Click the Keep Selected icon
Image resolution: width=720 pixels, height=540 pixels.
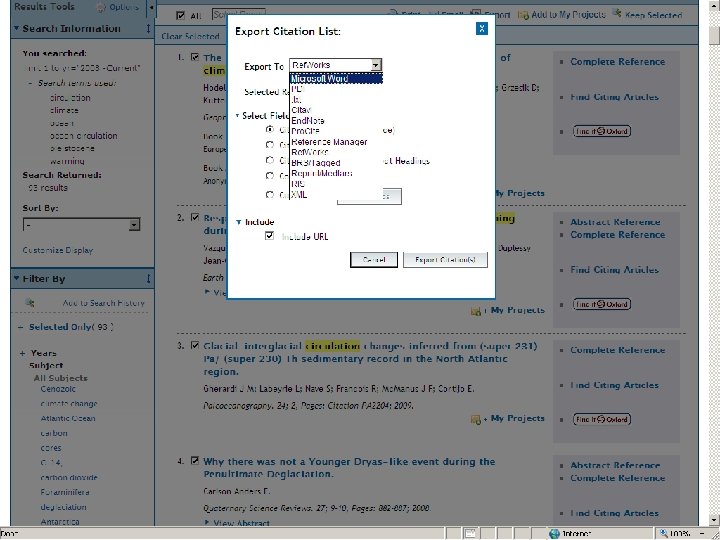click(617, 14)
